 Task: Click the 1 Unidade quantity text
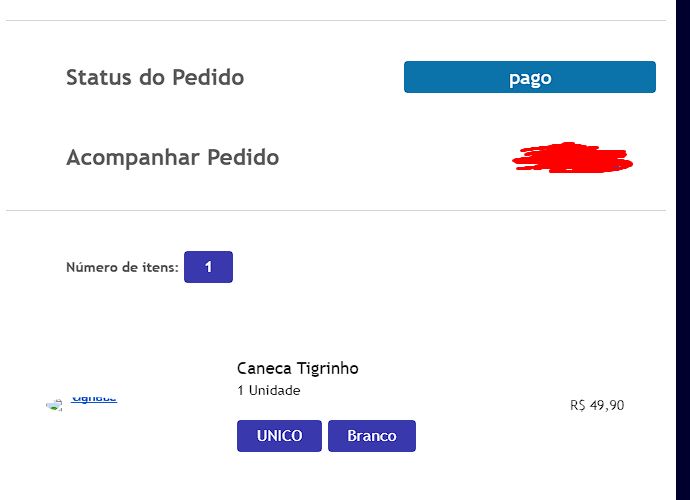point(268,390)
